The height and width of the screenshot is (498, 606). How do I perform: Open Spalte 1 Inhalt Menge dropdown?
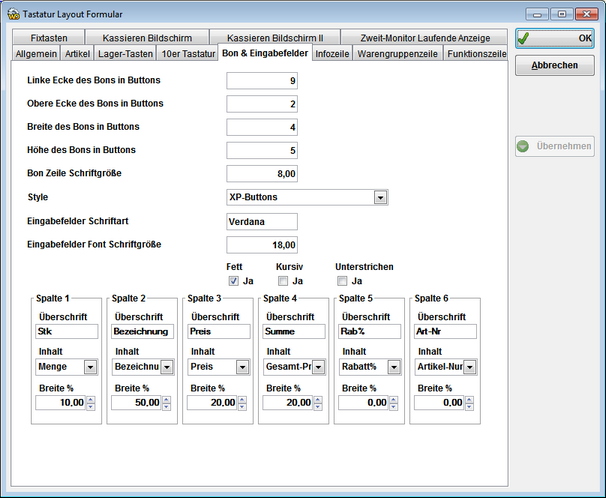pos(90,367)
